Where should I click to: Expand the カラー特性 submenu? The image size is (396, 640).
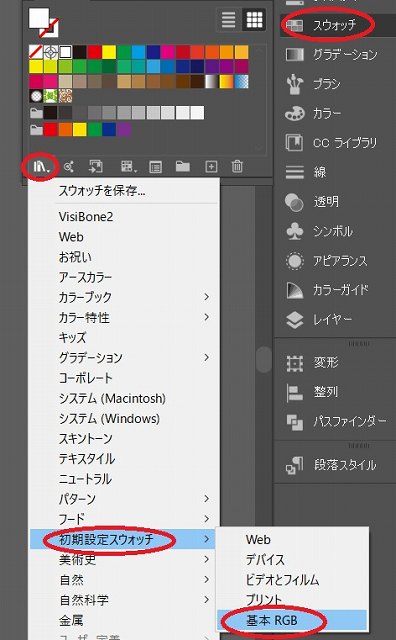[124, 318]
